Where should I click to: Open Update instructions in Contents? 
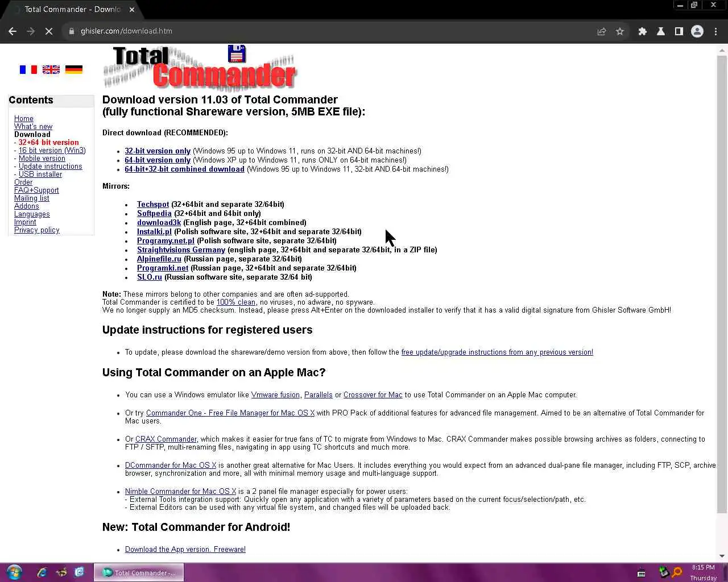coord(50,166)
